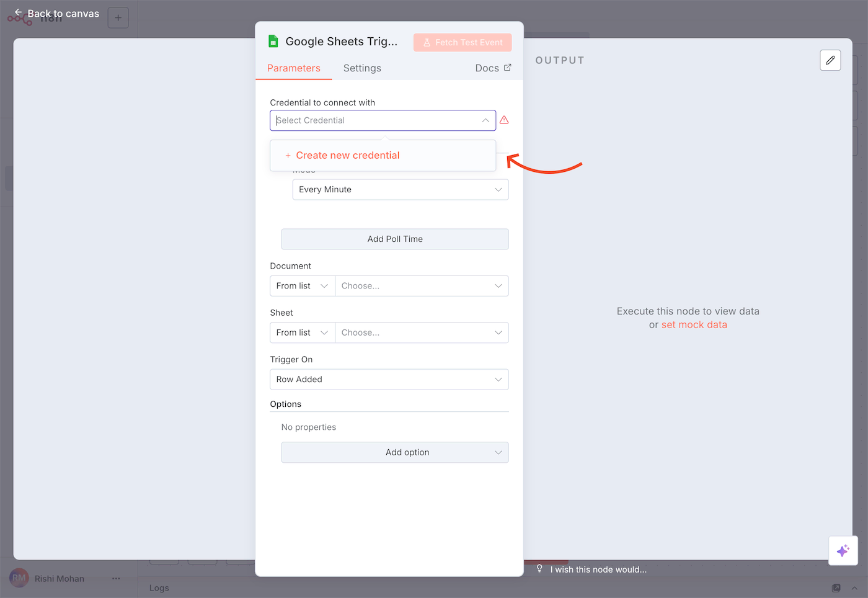
Task: Switch to the Settings tab
Action: coord(362,68)
